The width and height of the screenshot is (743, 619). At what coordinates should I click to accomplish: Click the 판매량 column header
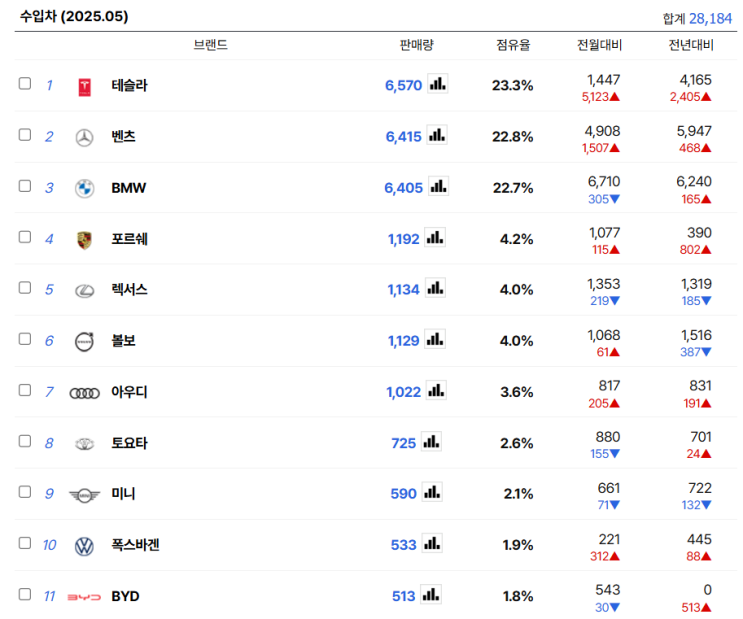coord(416,45)
